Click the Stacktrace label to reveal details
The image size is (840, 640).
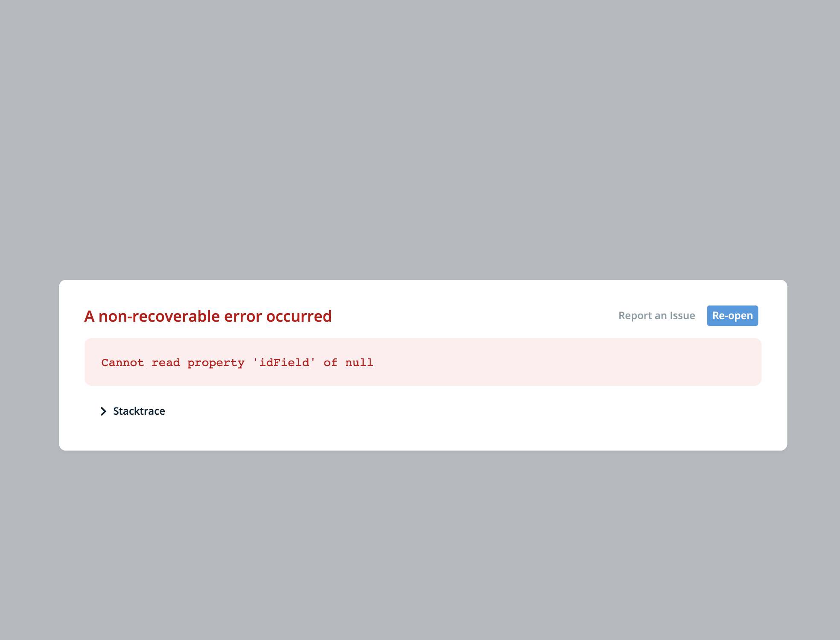coord(139,411)
